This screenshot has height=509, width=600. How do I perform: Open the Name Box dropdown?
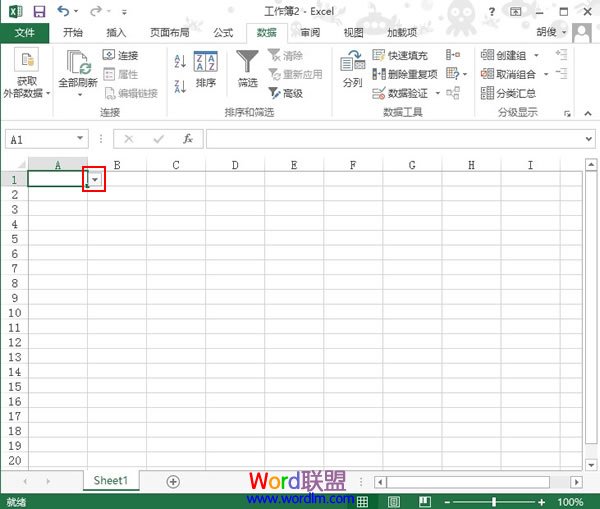point(80,138)
